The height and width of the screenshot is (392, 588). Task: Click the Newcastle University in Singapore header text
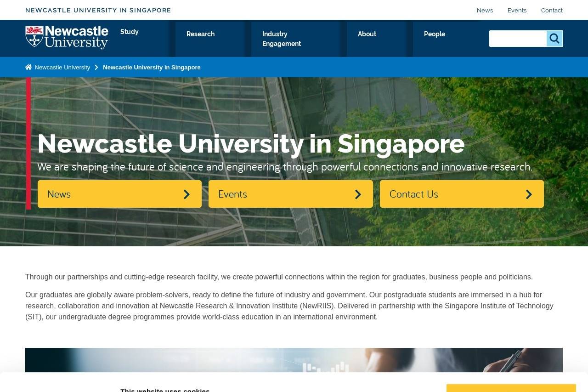click(x=98, y=10)
